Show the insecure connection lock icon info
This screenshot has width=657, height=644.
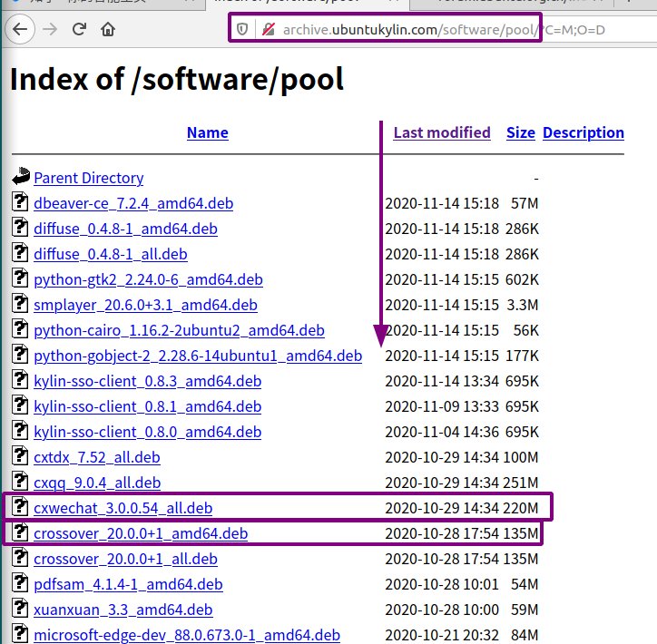pos(269,29)
